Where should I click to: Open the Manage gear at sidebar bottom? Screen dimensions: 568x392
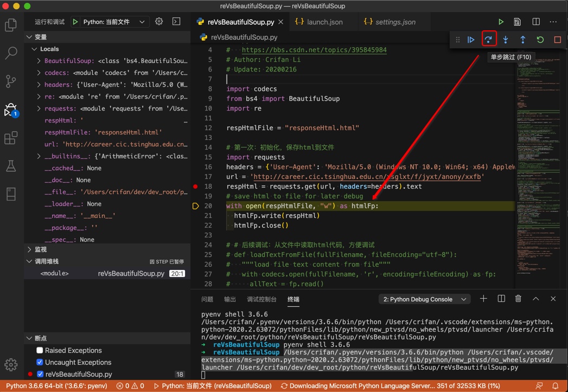pyautogui.click(x=11, y=364)
